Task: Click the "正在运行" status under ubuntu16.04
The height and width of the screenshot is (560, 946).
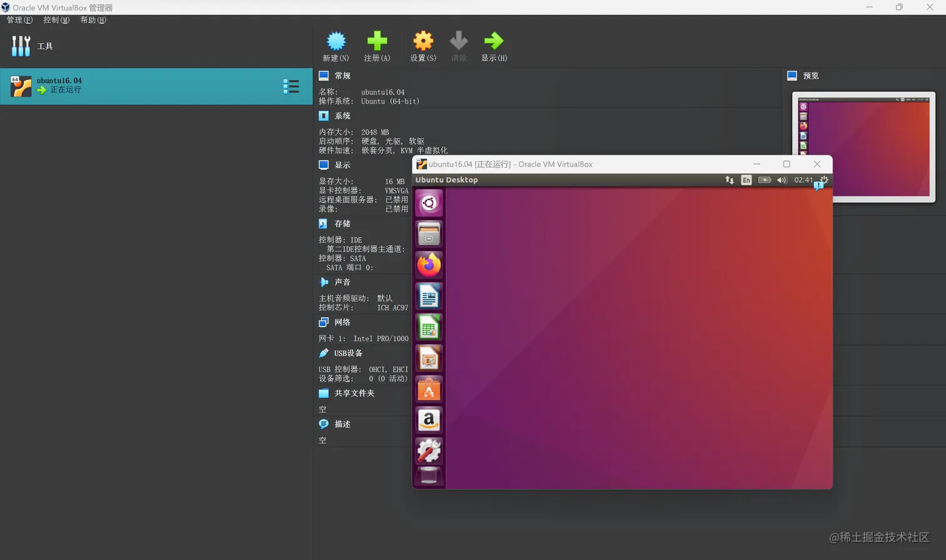Action: (66, 90)
